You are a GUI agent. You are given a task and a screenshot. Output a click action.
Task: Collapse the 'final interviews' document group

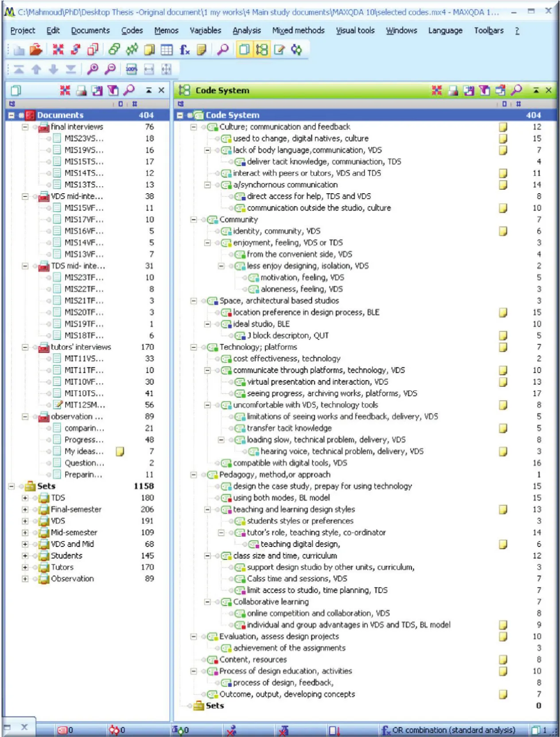point(25,127)
